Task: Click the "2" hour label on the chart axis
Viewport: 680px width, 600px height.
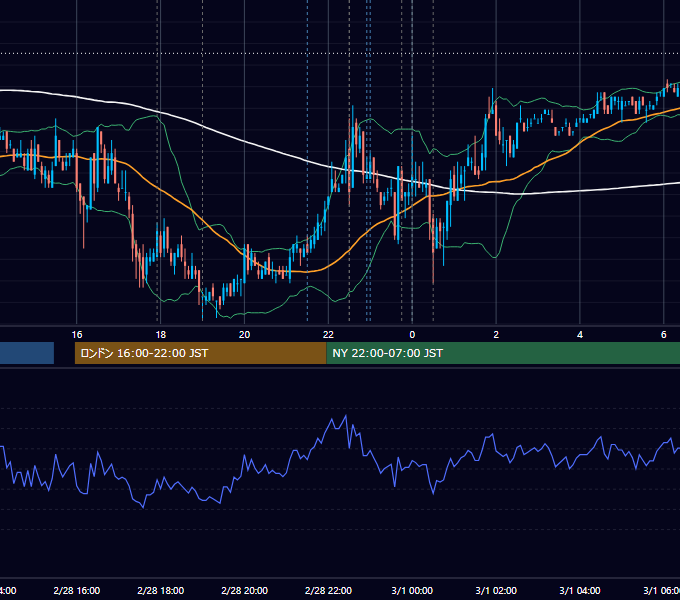Action: tap(496, 334)
